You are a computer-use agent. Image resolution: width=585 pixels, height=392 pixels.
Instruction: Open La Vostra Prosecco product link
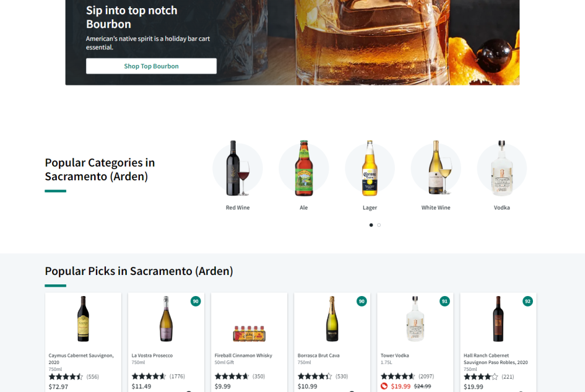coord(152,356)
